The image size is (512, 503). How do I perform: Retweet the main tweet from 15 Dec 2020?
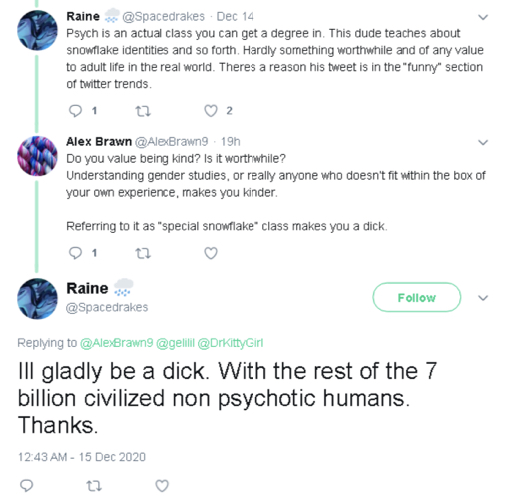tap(94, 486)
